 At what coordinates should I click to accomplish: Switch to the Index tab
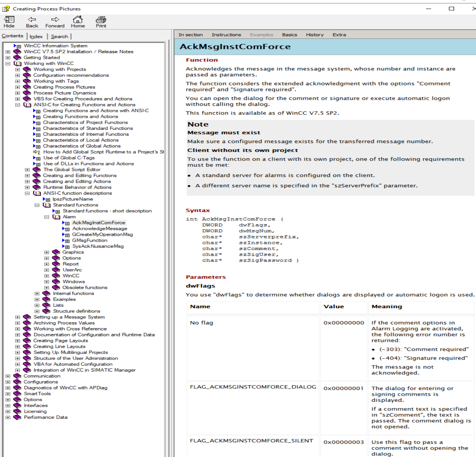[36, 36]
